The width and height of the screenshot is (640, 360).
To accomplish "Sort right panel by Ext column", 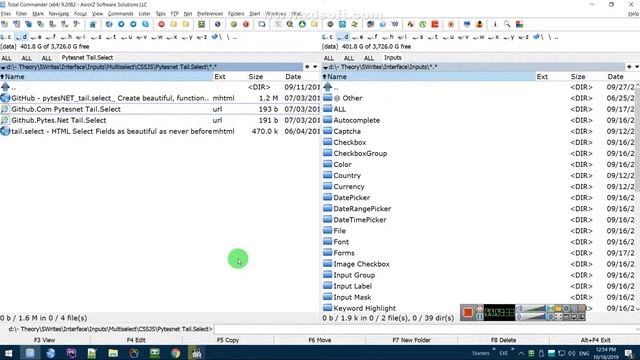I will [x=542, y=77].
